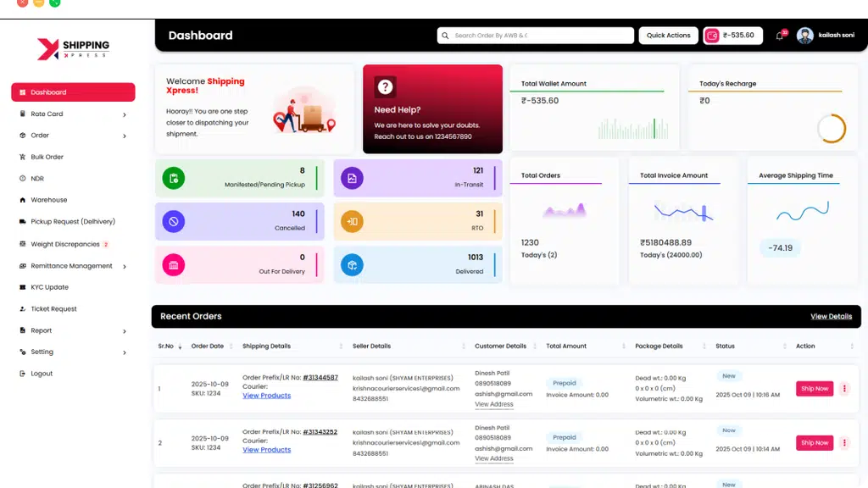Image resolution: width=868 pixels, height=488 pixels.
Task: Click the pink Out For Delivery icon
Action: (x=173, y=265)
